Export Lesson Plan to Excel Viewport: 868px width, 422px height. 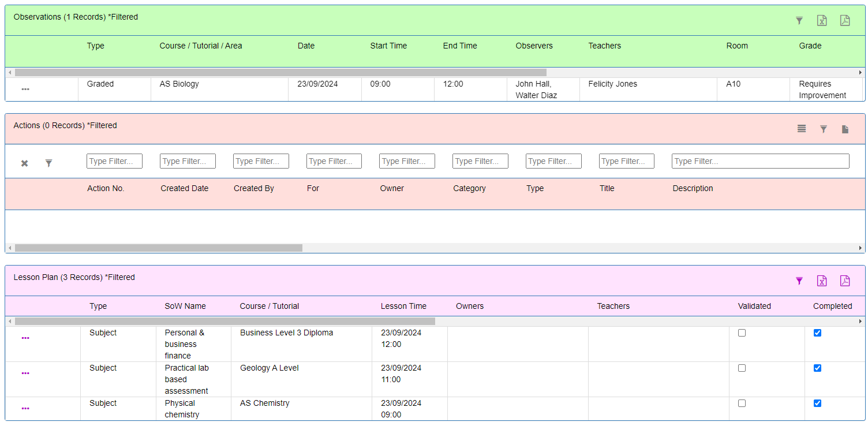point(822,281)
